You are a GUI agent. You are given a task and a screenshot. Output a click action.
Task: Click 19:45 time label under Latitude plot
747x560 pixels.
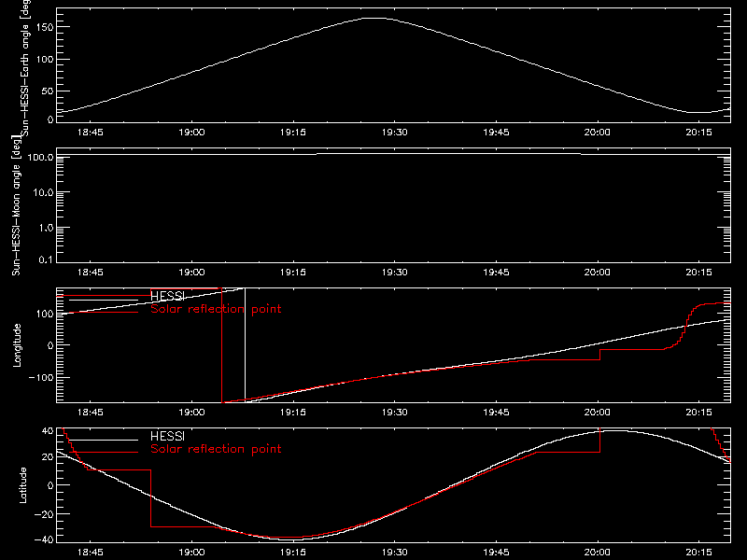coord(496,553)
